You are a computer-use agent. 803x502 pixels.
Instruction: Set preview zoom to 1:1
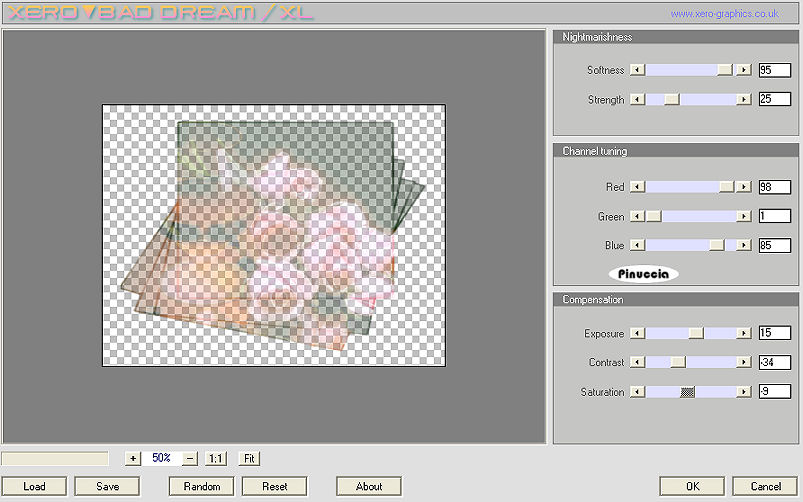point(216,458)
